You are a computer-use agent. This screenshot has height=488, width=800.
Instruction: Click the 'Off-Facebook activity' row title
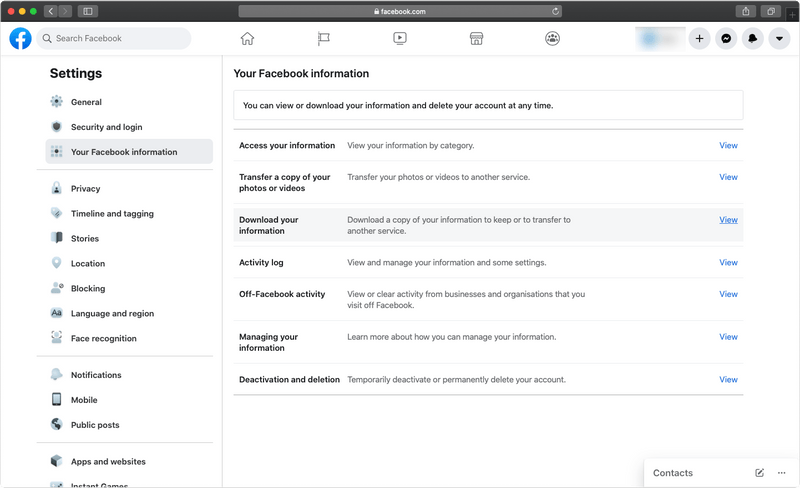point(282,294)
